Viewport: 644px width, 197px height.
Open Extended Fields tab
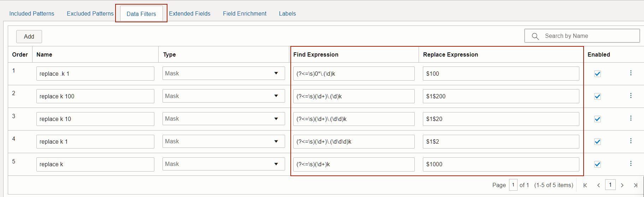point(190,13)
